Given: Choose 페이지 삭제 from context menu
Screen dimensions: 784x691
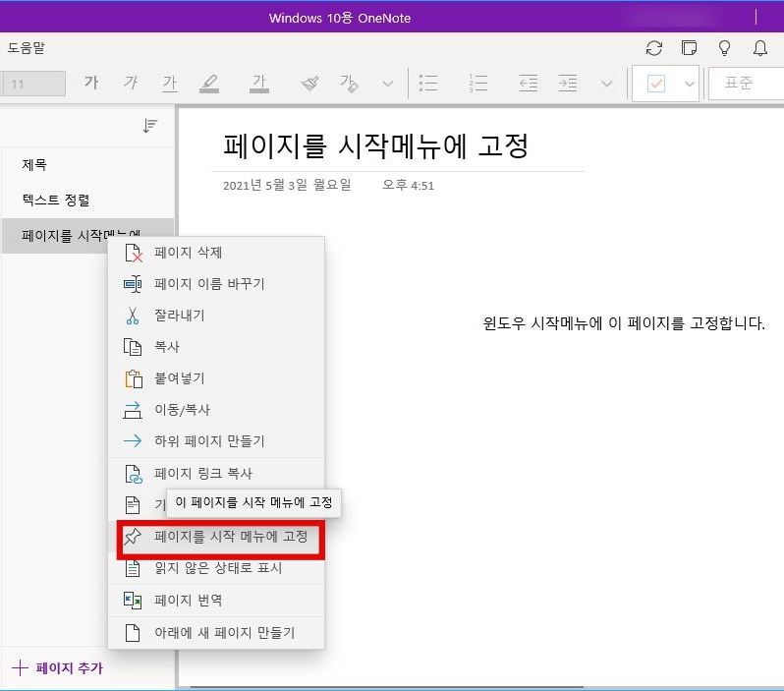Looking at the screenshot, I should pyautogui.click(x=216, y=253).
